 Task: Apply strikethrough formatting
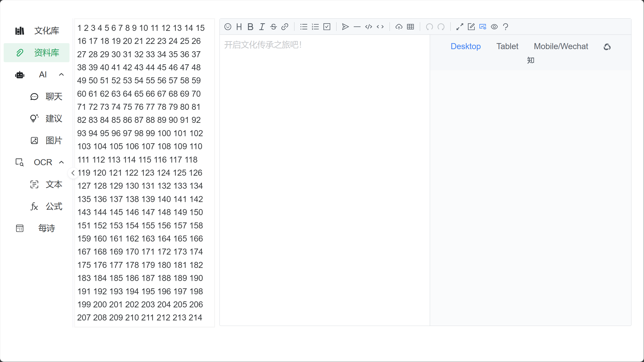273,27
